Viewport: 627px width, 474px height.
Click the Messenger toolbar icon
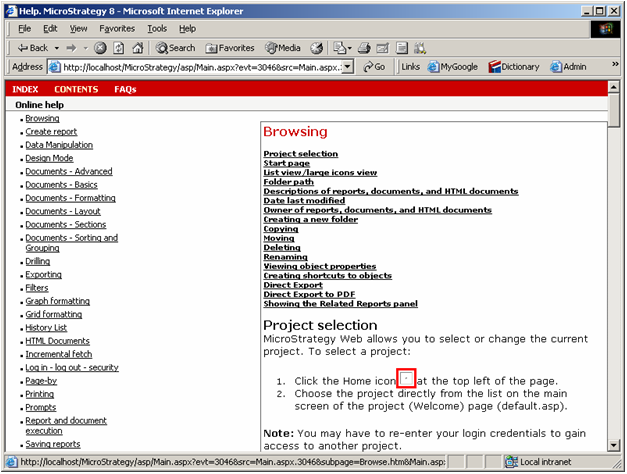420,48
